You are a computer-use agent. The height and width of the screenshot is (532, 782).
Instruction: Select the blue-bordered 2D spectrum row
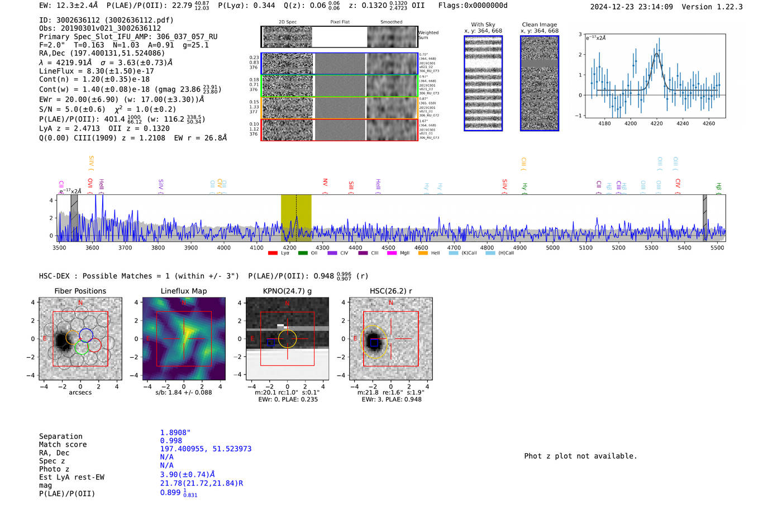click(x=340, y=64)
